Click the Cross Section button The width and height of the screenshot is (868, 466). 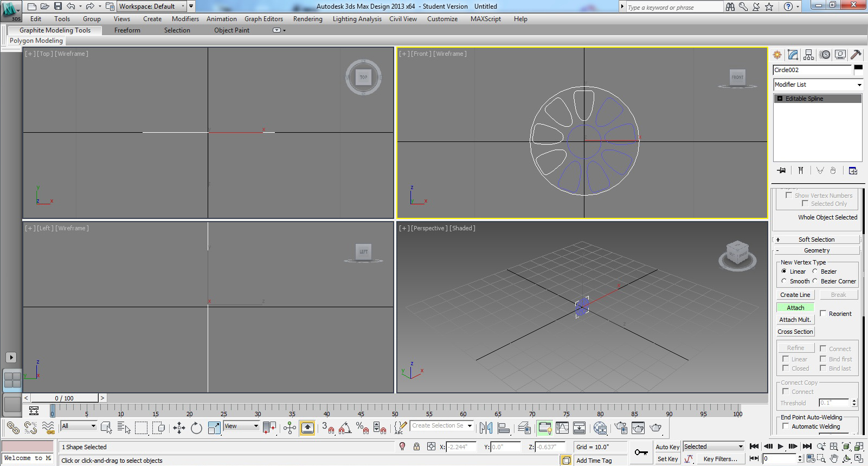[x=795, y=332]
